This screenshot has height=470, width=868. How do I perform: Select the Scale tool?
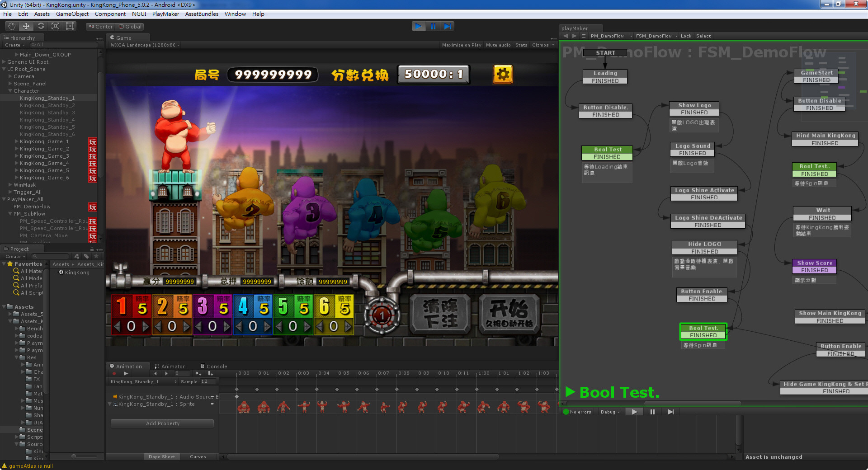pyautogui.click(x=56, y=26)
